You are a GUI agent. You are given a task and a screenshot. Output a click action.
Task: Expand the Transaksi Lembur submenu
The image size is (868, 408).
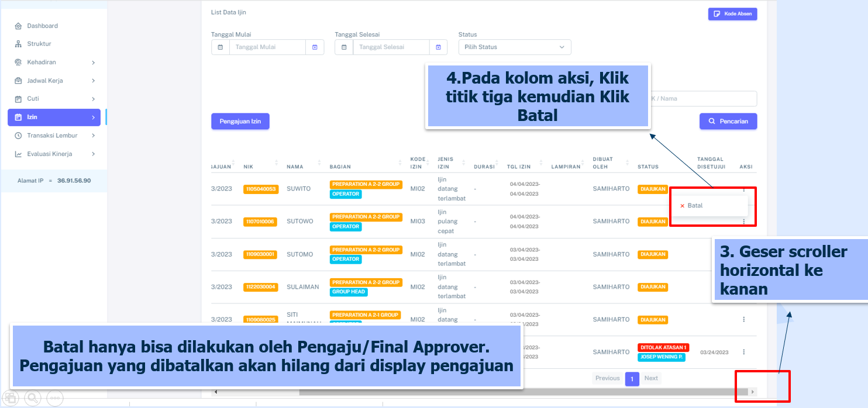point(93,136)
